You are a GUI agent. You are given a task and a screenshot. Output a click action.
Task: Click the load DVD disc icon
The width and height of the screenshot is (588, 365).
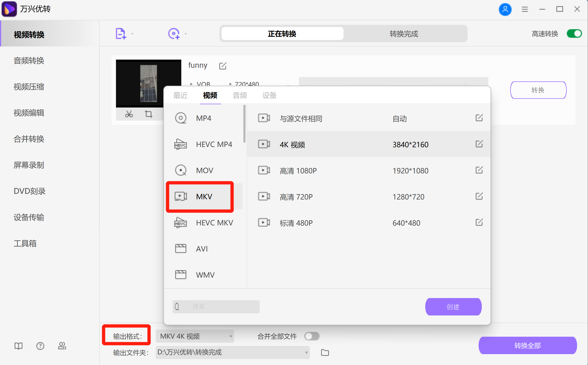tap(174, 33)
